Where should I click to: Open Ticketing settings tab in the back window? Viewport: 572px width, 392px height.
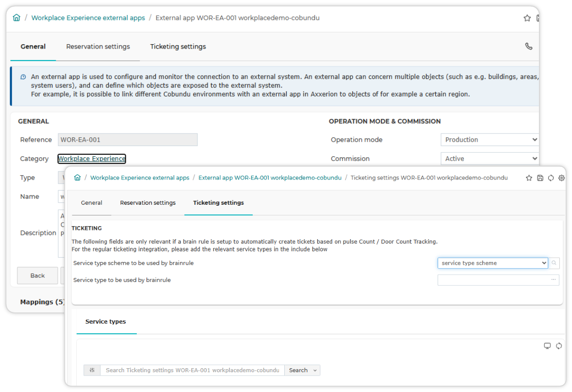178,46
